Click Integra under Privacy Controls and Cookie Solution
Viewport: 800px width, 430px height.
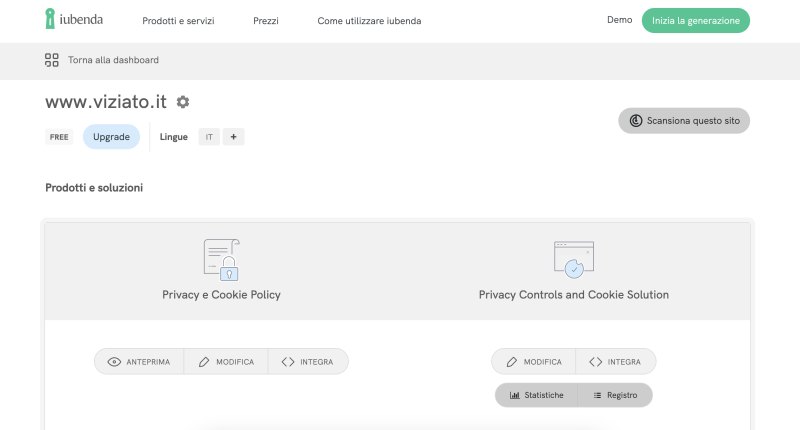point(616,361)
